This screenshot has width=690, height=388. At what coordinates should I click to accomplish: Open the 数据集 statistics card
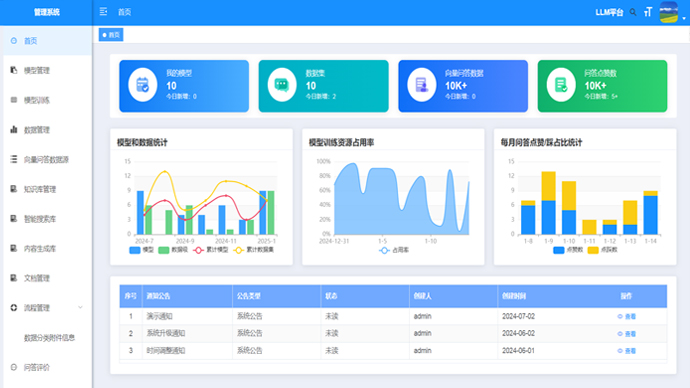click(323, 86)
